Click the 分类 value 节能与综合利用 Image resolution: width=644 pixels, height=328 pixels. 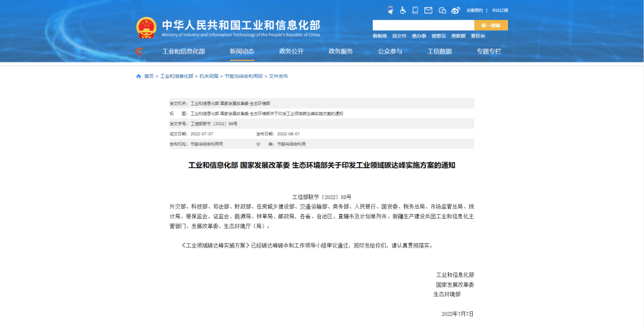[x=292, y=144]
